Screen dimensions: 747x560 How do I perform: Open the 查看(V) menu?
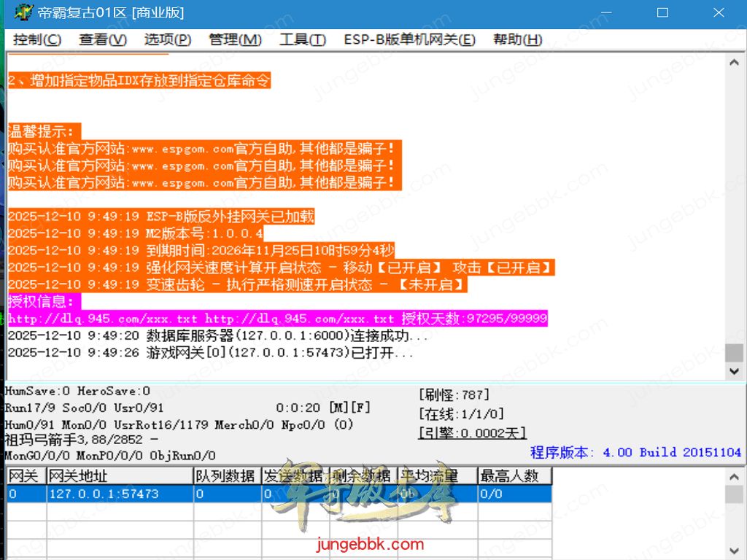pyautogui.click(x=102, y=39)
